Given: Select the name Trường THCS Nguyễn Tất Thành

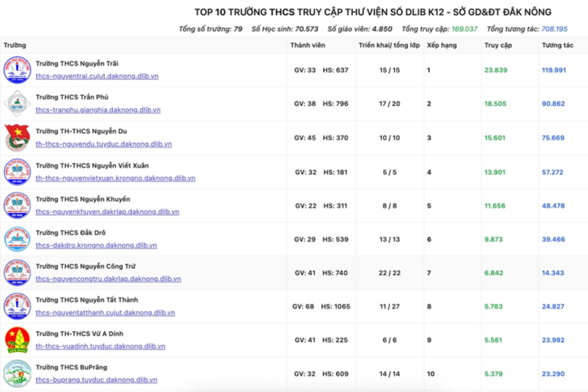Looking at the screenshot, I should point(87,300).
